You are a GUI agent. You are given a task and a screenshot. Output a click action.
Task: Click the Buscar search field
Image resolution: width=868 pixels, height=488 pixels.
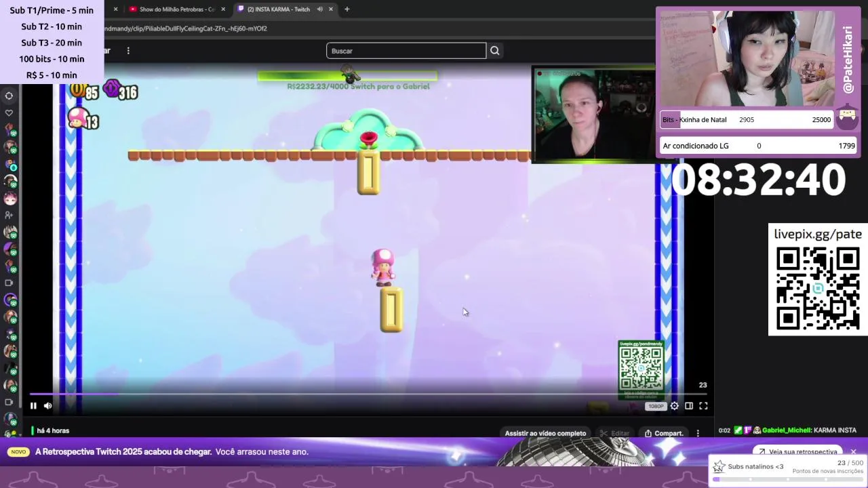point(406,51)
